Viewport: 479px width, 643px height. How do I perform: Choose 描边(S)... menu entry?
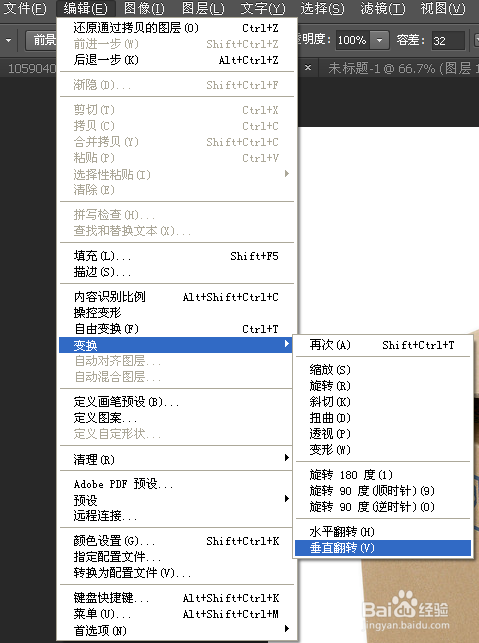(x=176, y=272)
